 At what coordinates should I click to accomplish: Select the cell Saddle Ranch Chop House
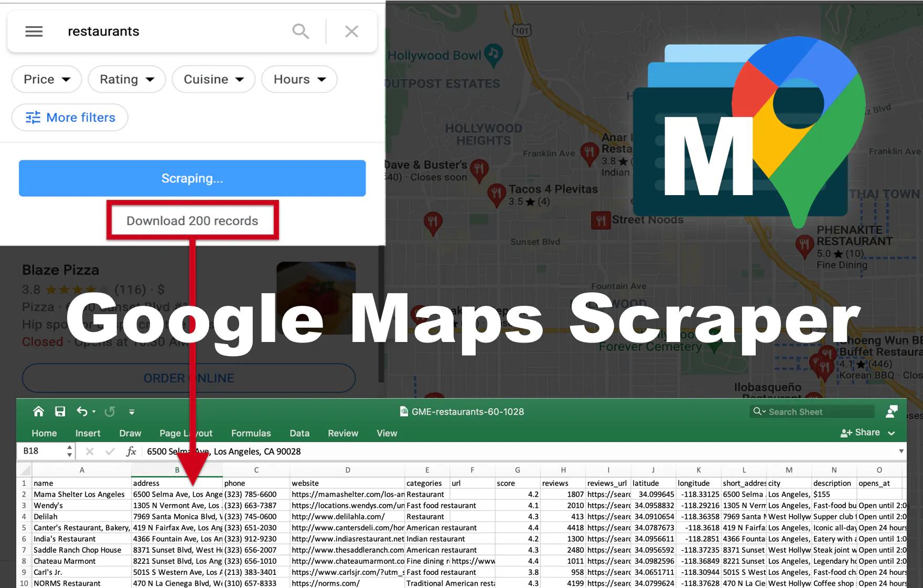82,550
